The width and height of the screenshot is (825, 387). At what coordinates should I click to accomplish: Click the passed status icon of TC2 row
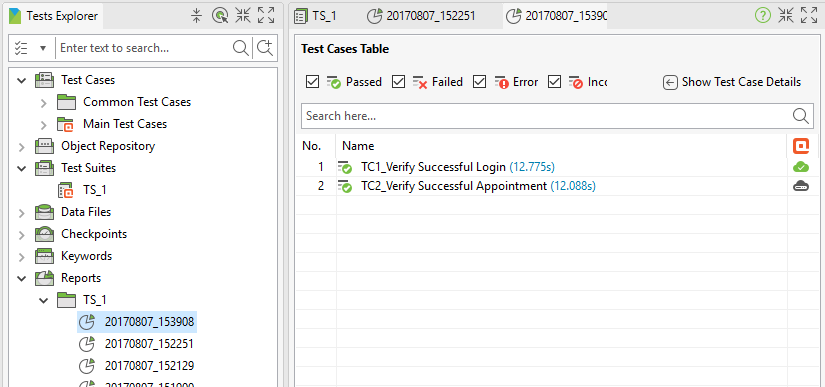click(x=345, y=186)
